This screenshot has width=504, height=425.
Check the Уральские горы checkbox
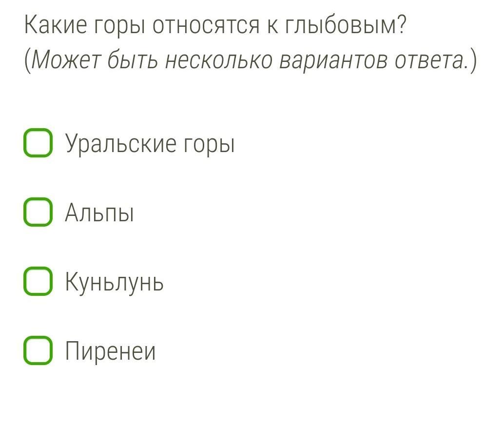[38, 143]
